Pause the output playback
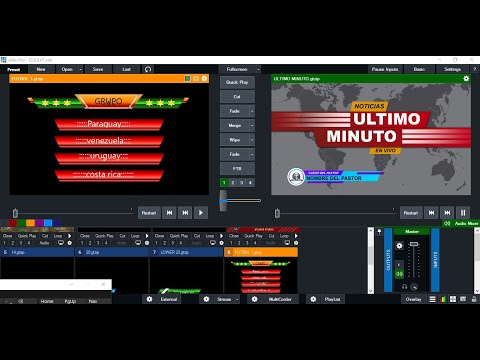This screenshot has height=360, width=480. pyautogui.click(x=463, y=213)
